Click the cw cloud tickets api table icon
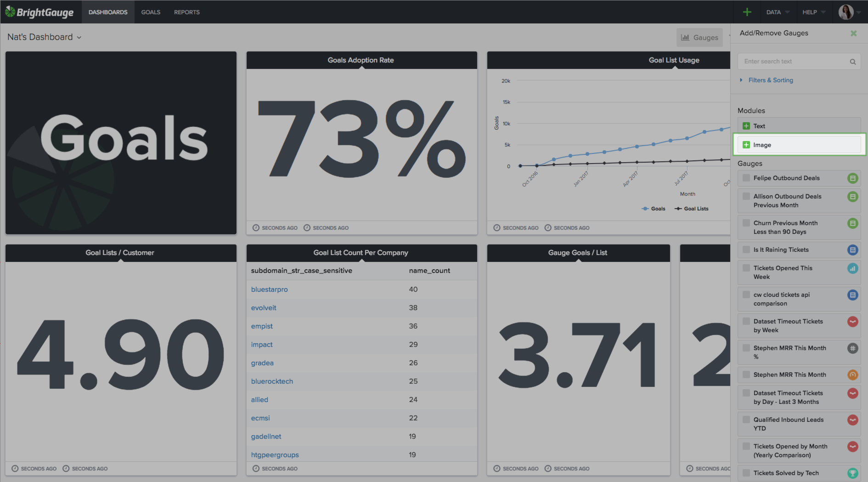This screenshot has width=868, height=482. 853,295
